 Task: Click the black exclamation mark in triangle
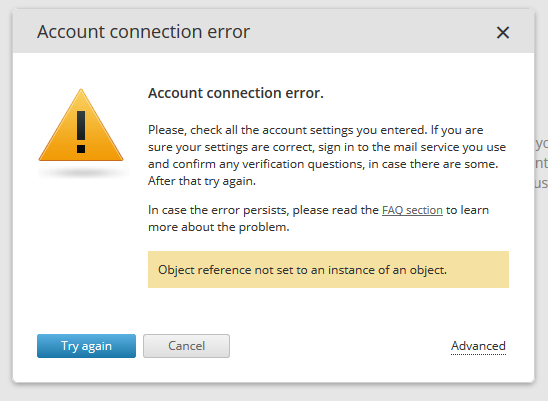(x=81, y=132)
